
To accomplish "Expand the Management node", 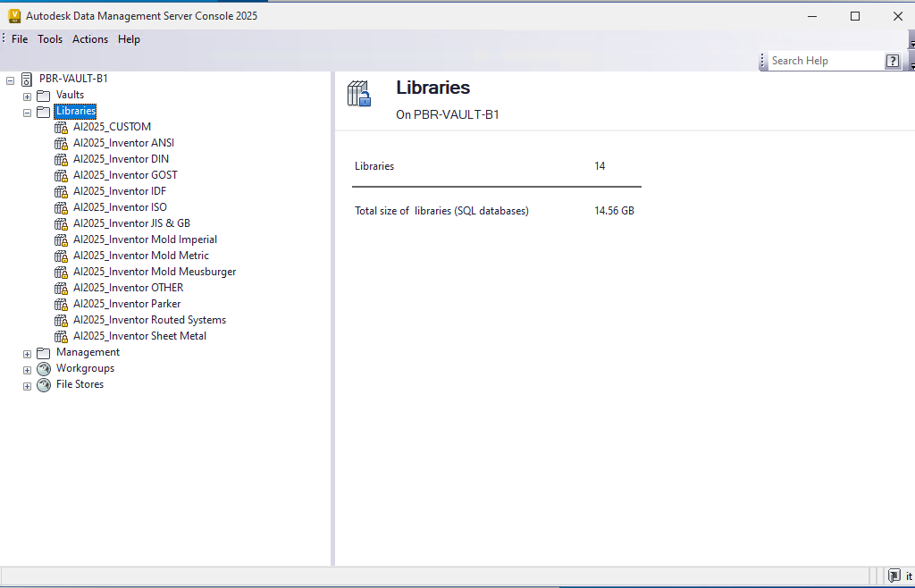I will click(27, 354).
